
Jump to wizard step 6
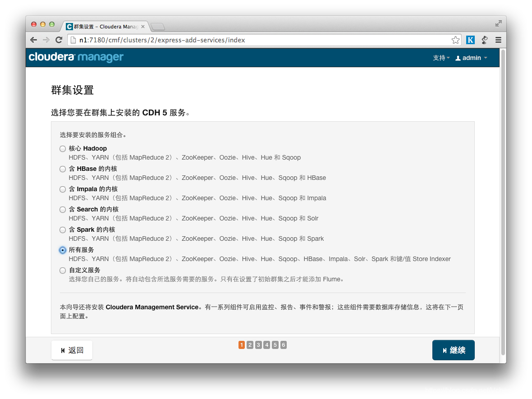pos(284,345)
